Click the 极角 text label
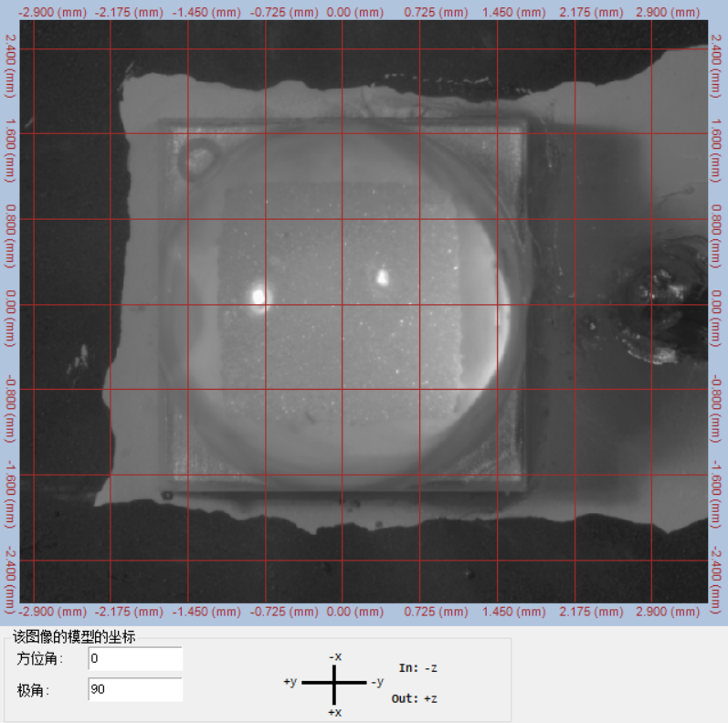This screenshot has height=723, width=728. tap(31, 690)
